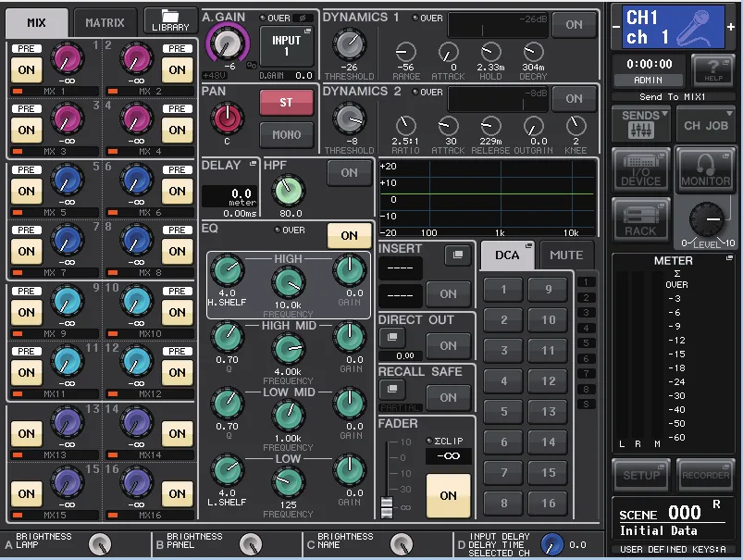743x560 pixels.
Task: Open the HELP question mark button
Action: click(x=712, y=70)
